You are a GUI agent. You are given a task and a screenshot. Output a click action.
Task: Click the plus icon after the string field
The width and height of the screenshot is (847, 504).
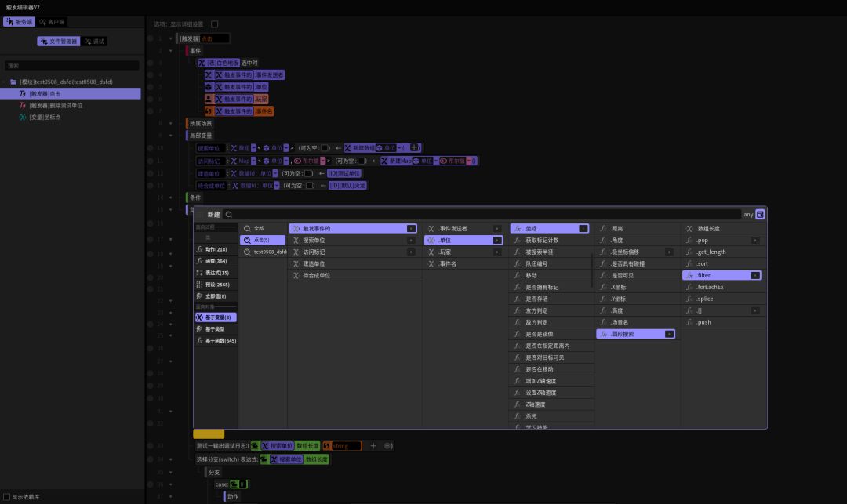pyautogui.click(x=373, y=446)
